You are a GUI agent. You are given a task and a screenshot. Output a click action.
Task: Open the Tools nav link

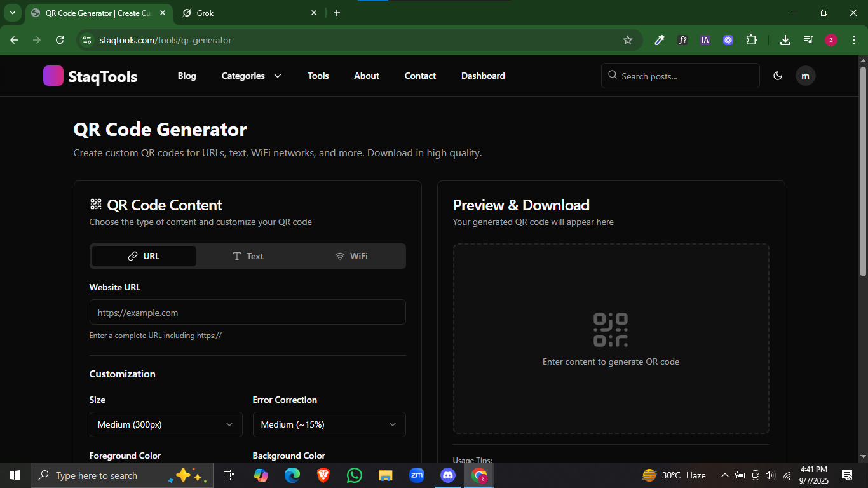pyautogui.click(x=318, y=76)
